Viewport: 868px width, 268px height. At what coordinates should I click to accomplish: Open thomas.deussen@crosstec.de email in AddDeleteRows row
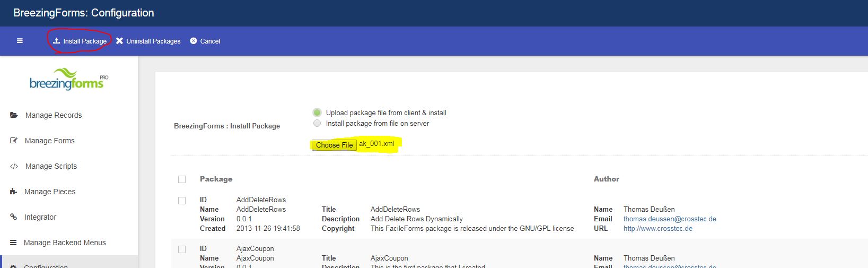click(x=670, y=219)
